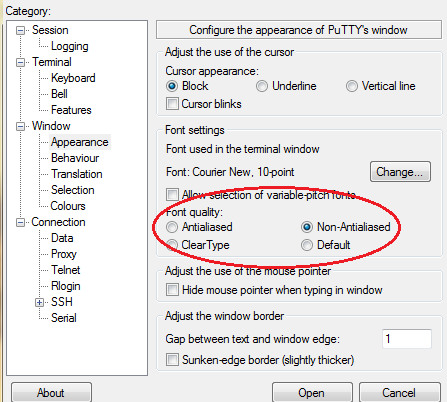Enable Cursor blinks checkbox
The image size is (447, 402).
[172, 104]
